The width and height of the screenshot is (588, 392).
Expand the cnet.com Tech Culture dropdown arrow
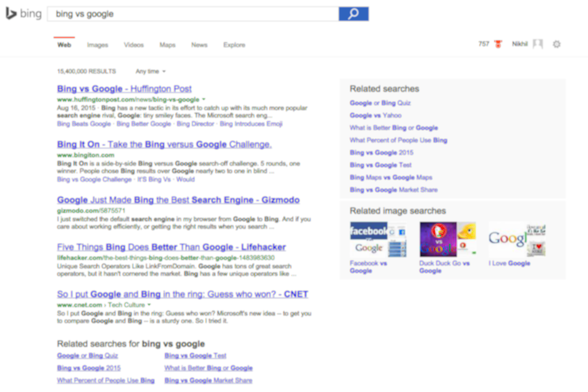click(149, 305)
